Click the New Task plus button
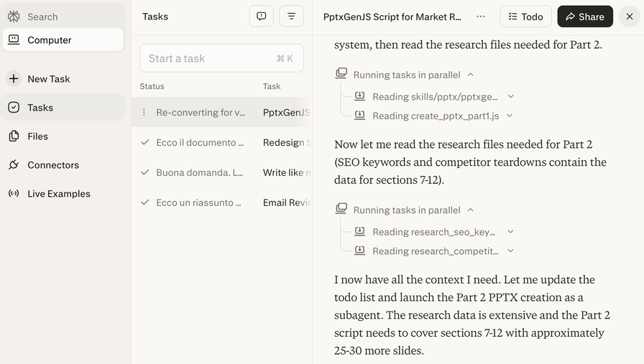This screenshot has width=644, height=364. pos(14,79)
